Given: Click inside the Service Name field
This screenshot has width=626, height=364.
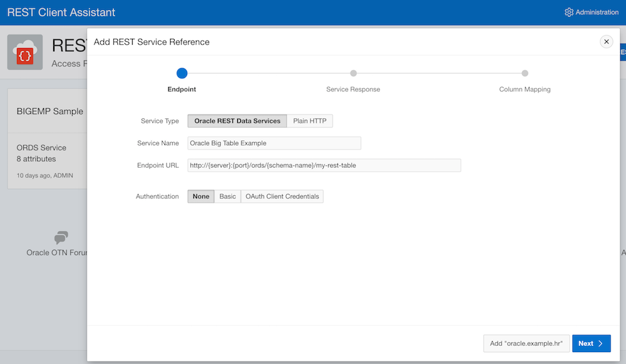Looking at the screenshot, I should pyautogui.click(x=274, y=143).
